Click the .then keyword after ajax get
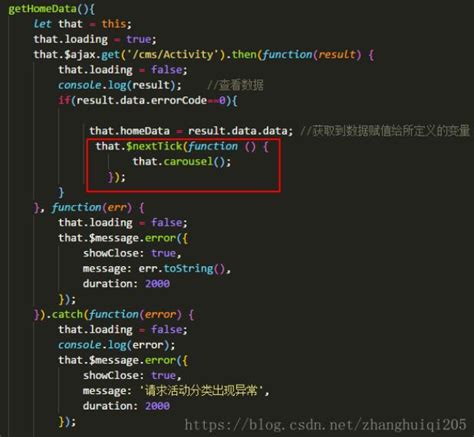Viewport: 474px width, 437px height. point(242,54)
